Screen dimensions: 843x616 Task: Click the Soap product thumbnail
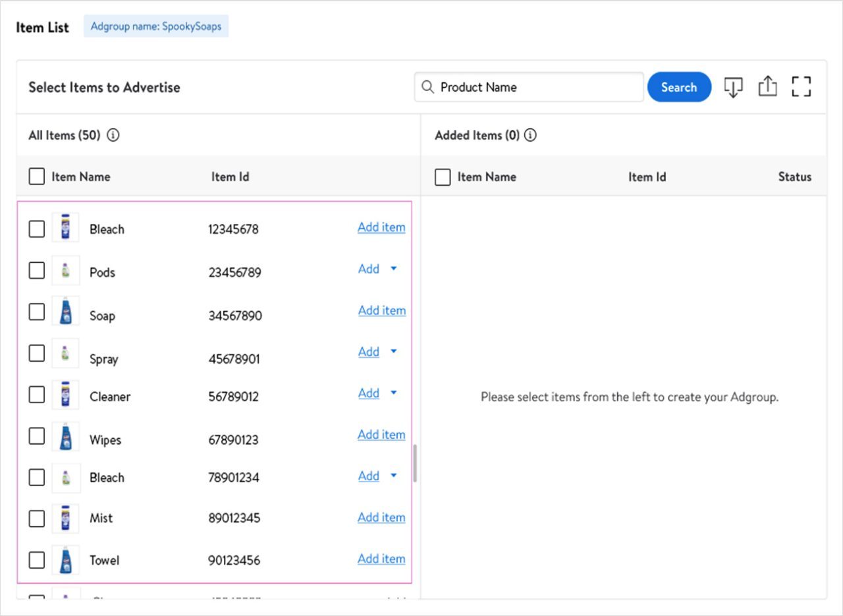coord(65,311)
